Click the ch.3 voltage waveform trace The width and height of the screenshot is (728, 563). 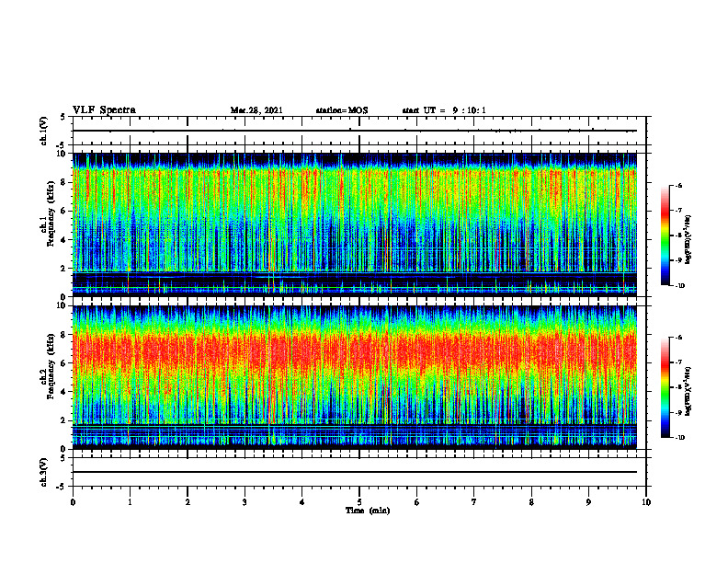[x=355, y=472]
